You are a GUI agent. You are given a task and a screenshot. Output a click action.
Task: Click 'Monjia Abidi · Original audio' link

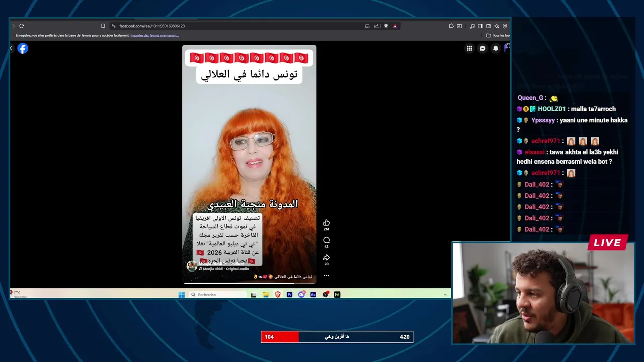[x=224, y=269]
